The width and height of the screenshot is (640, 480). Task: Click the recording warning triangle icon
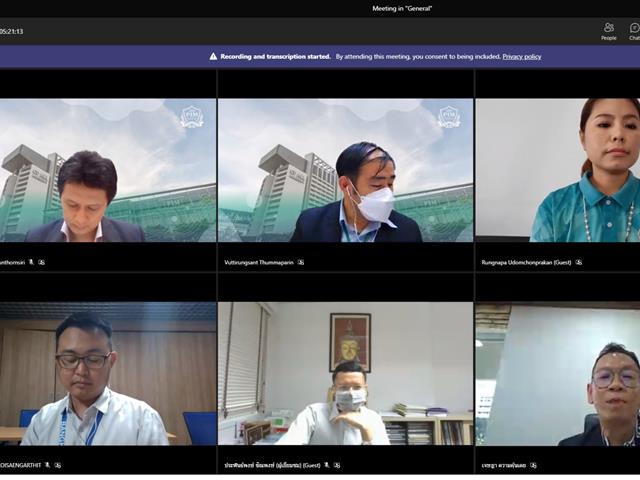(213, 56)
